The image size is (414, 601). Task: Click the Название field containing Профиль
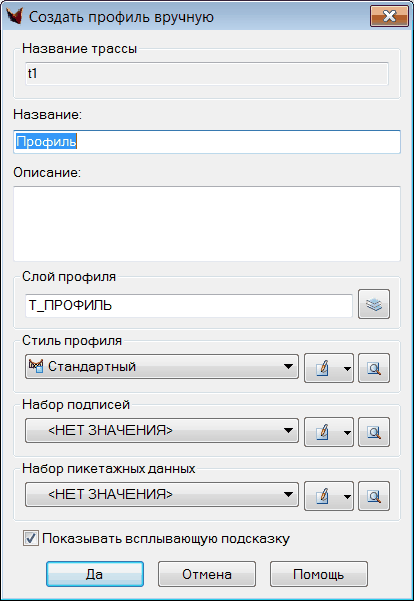tap(207, 142)
